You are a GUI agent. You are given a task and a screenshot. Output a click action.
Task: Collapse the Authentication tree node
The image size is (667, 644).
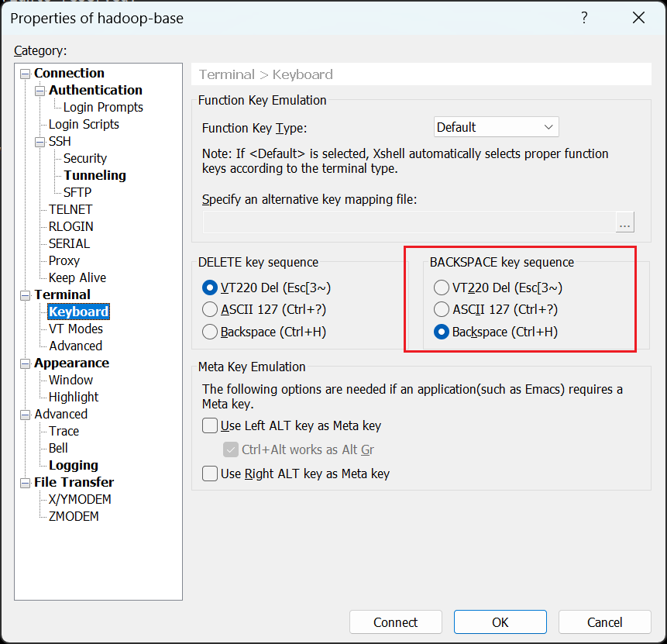(40, 91)
